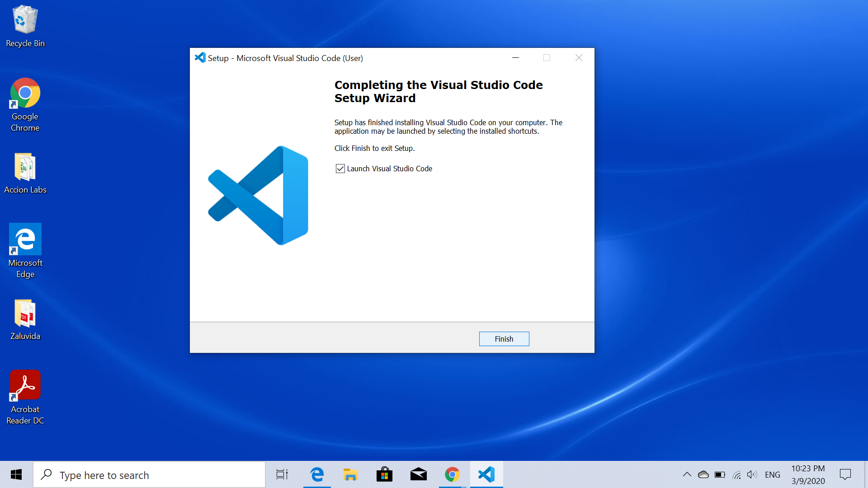Open Mail app from taskbar
The image size is (868, 488).
418,474
